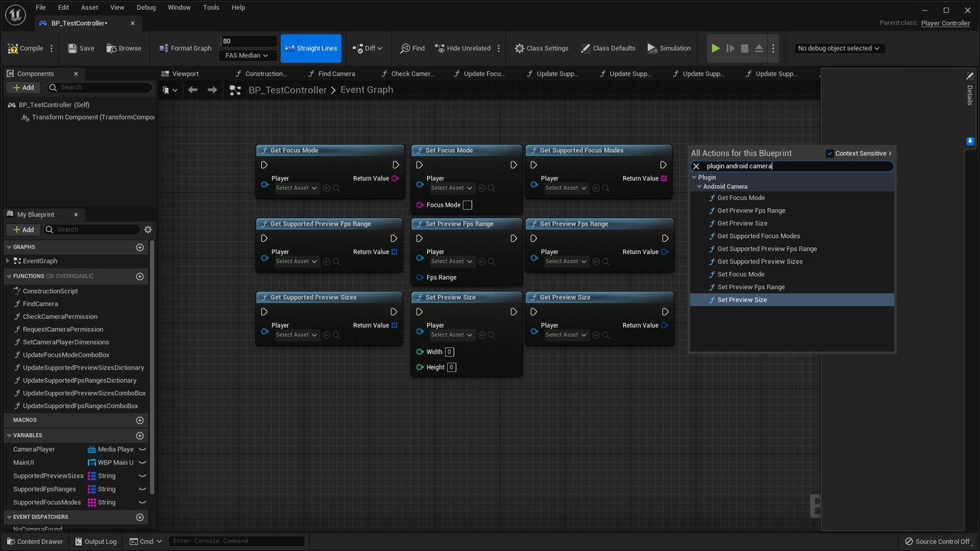Click the field containing 80
980x551 pixels.
coord(248,41)
